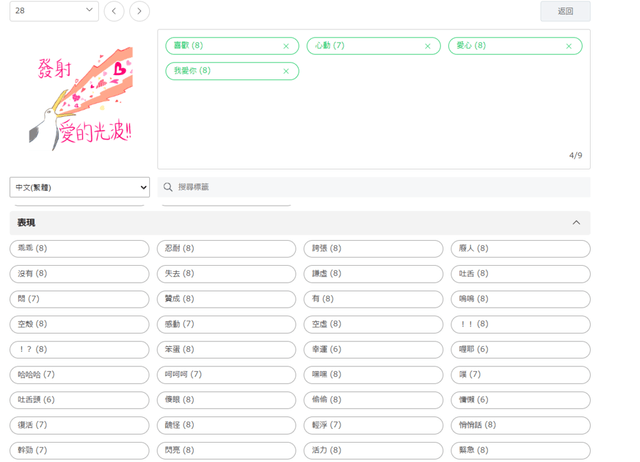This screenshot has width=640, height=462.
Task: Select the 哈哈哈 (7) tag
Action: [x=80, y=374]
